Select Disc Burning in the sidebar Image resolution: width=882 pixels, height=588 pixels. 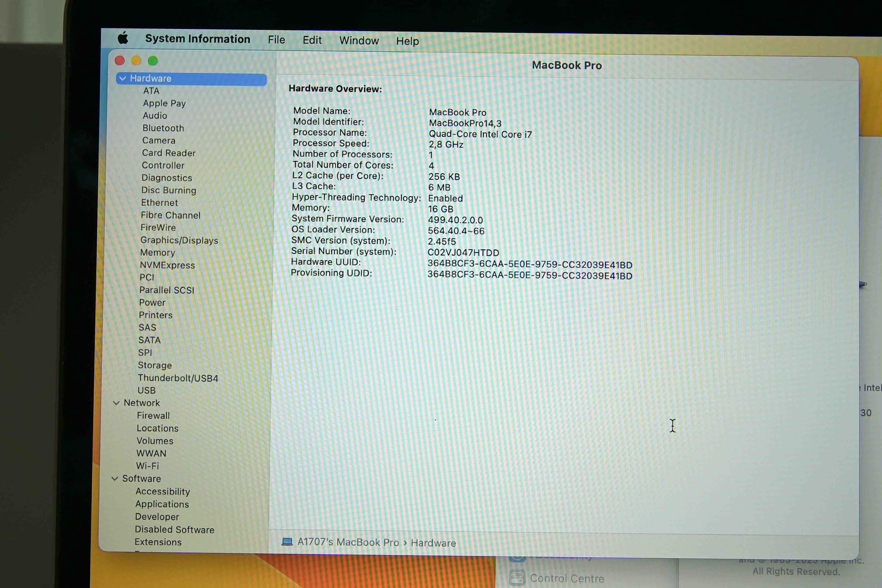tap(169, 190)
